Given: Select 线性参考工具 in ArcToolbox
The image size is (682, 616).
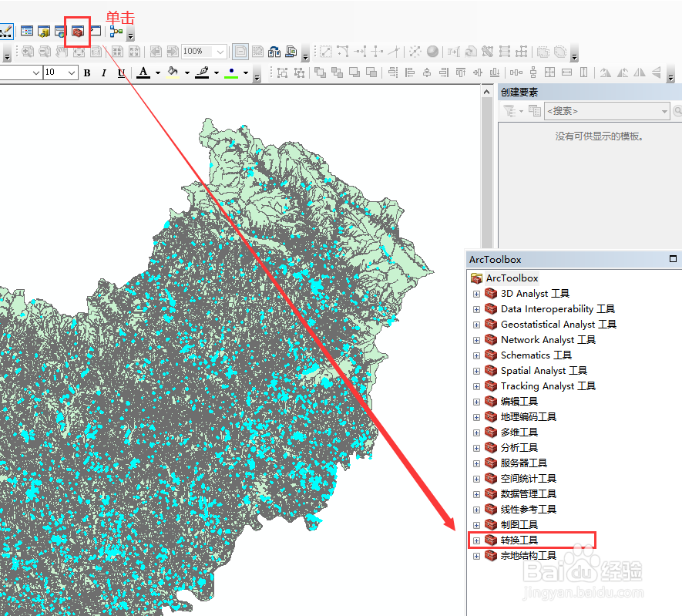Looking at the screenshot, I should pyautogui.click(x=528, y=510).
